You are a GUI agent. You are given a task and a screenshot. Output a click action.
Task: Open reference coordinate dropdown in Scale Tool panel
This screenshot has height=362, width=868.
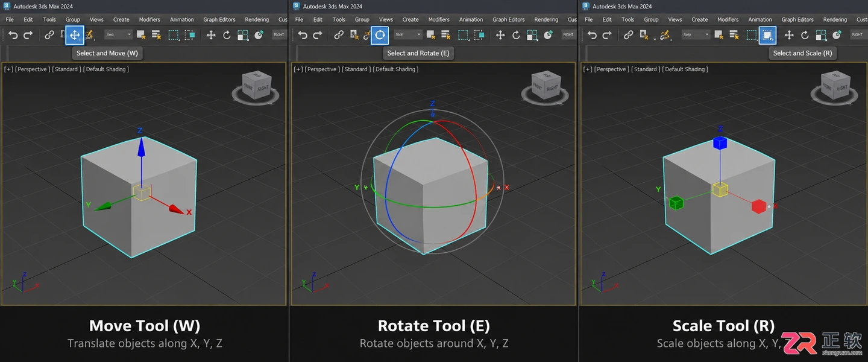(857, 34)
